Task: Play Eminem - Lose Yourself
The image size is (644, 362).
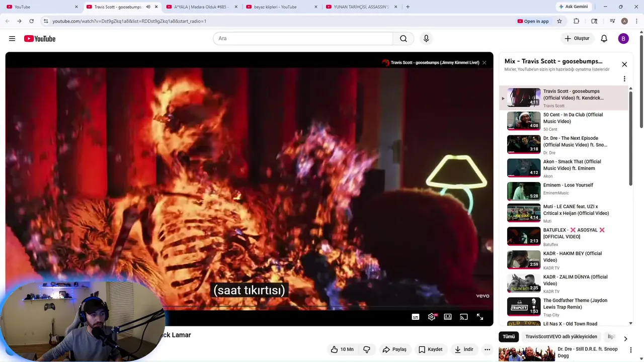Action: click(x=563, y=192)
